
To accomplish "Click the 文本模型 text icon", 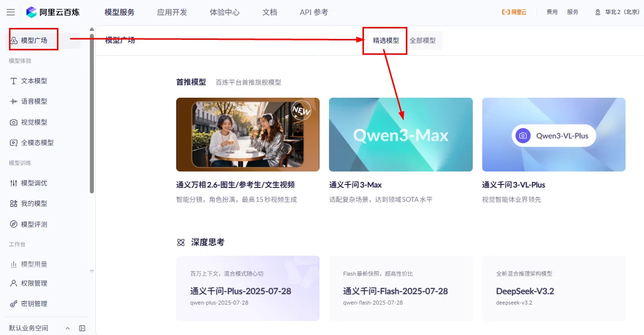I will [14, 81].
